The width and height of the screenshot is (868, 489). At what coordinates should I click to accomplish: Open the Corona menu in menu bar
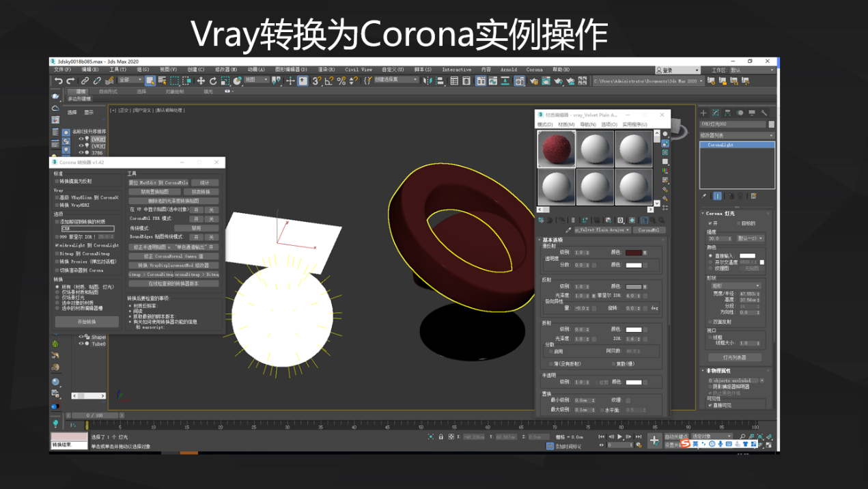[x=534, y=70]
